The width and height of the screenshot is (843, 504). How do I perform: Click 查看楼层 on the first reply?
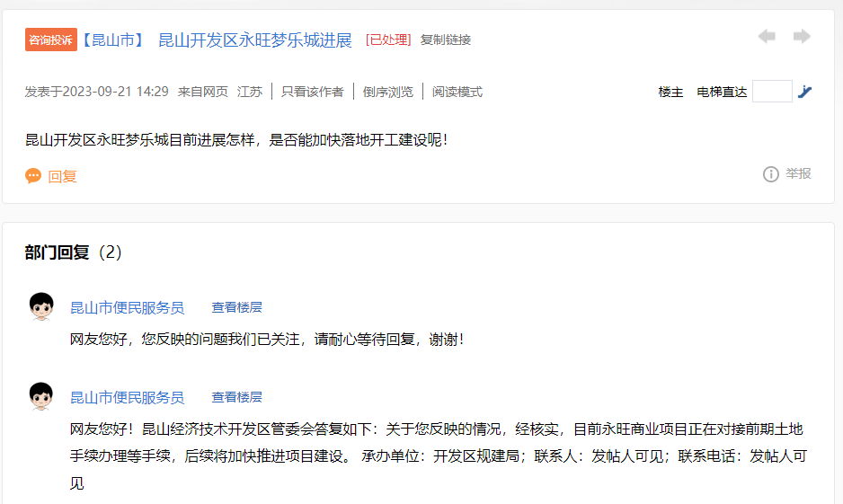[x=236, y=307]
